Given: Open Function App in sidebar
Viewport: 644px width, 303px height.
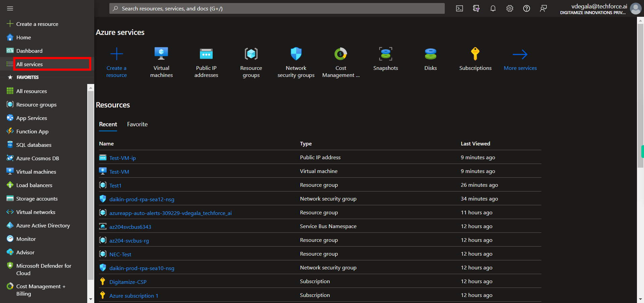Looking at the screenshot, I should tap(32, 131).
